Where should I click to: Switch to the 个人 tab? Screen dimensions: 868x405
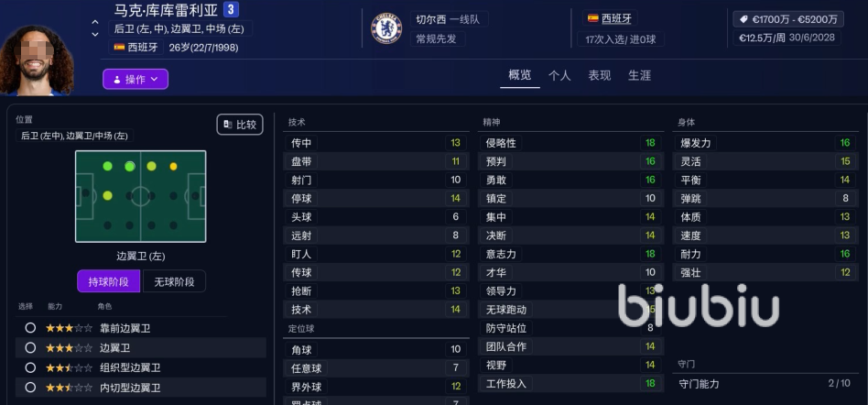tap(559, 75)
